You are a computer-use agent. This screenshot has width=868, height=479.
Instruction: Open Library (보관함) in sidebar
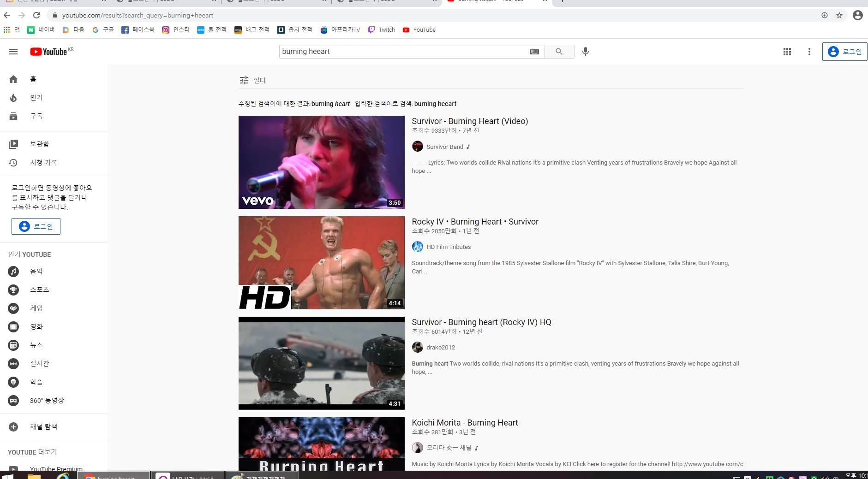[x=54, y=144]
